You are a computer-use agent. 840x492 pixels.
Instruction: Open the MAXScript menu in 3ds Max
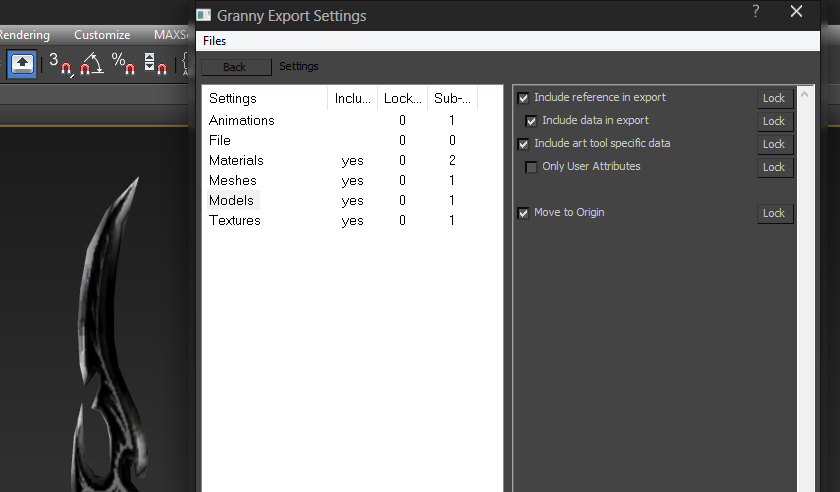tap(170, 35)
